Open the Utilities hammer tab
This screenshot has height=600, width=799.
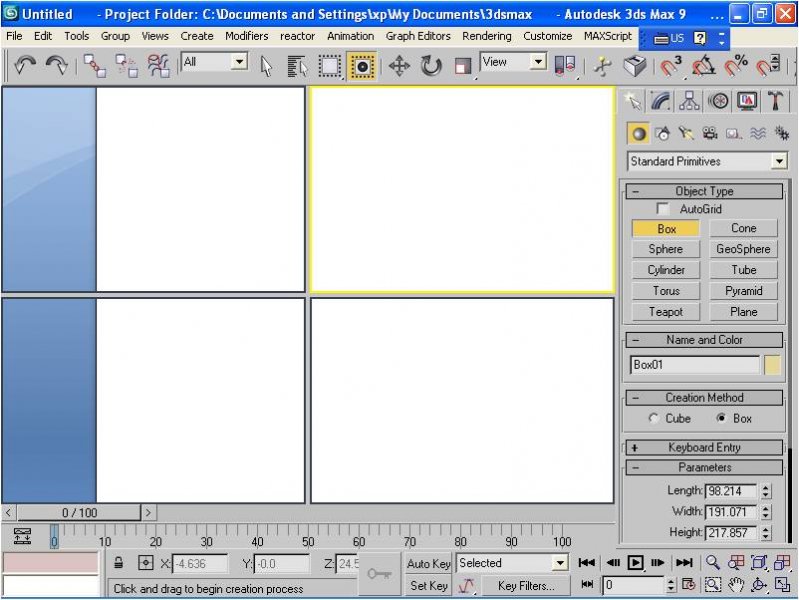tap(776, 101)
